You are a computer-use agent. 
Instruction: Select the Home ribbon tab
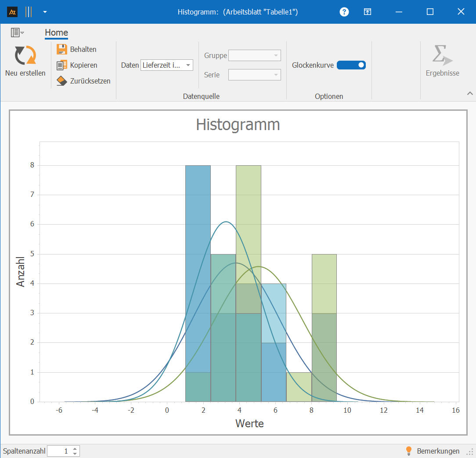click(56, 33)
